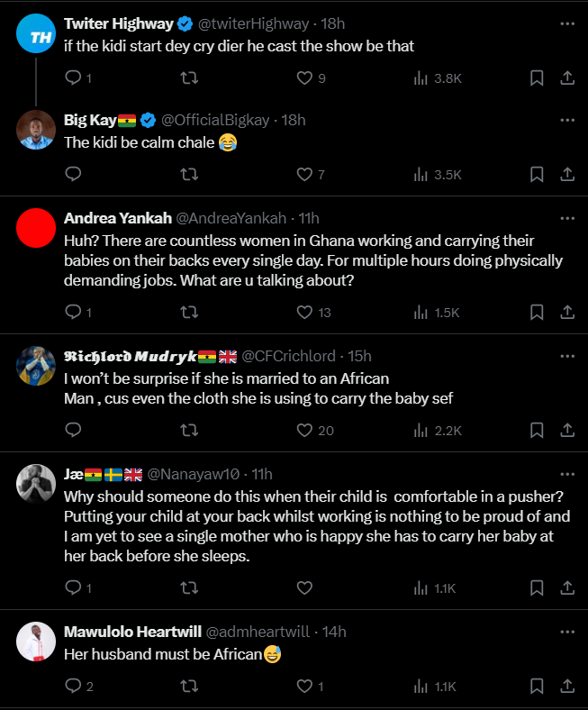View analytics on Twiter Highway's tweet
The image size is (588, 710).
point(421,78)
